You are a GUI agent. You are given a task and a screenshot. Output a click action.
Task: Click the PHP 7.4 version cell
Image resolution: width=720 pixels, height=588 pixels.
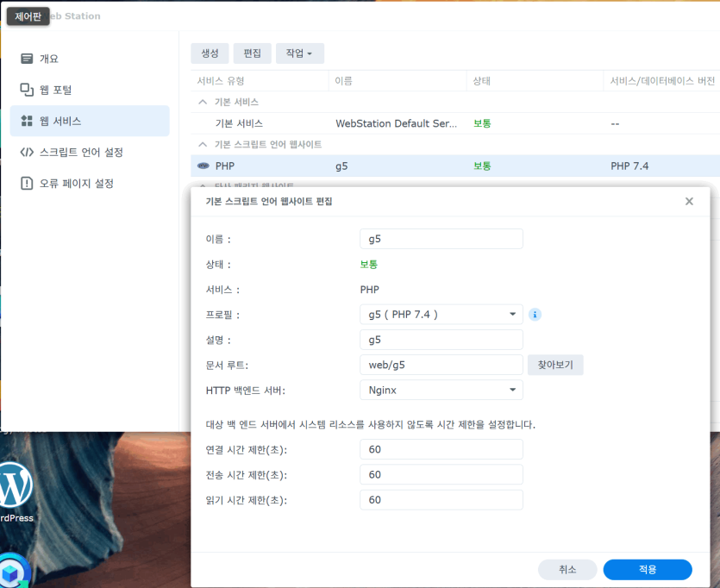pos(629,166)
